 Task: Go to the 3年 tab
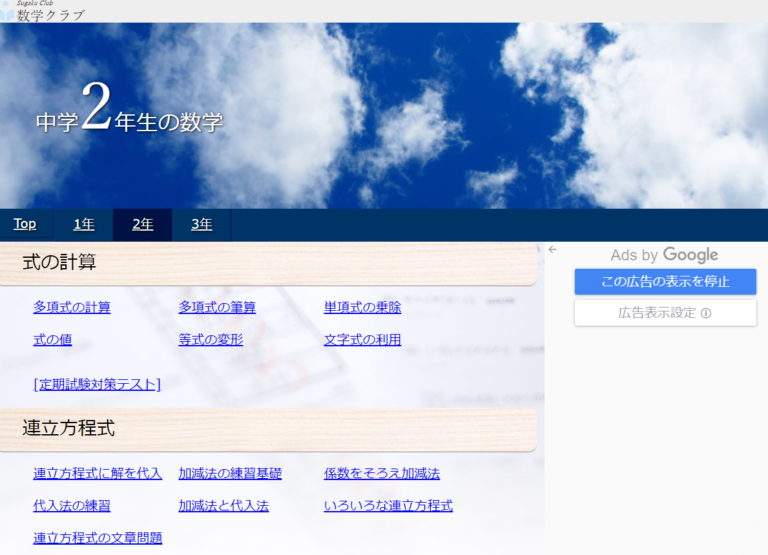201,224
